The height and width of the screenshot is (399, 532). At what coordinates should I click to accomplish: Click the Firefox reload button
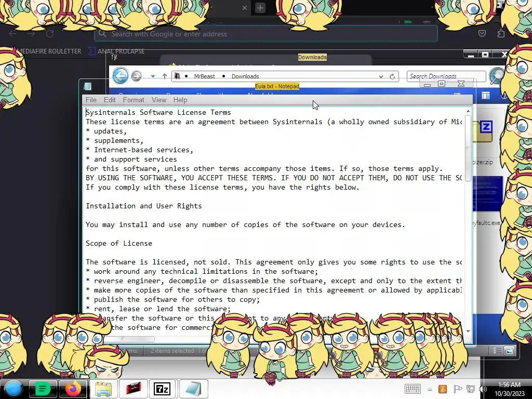(x=50, y=34)
